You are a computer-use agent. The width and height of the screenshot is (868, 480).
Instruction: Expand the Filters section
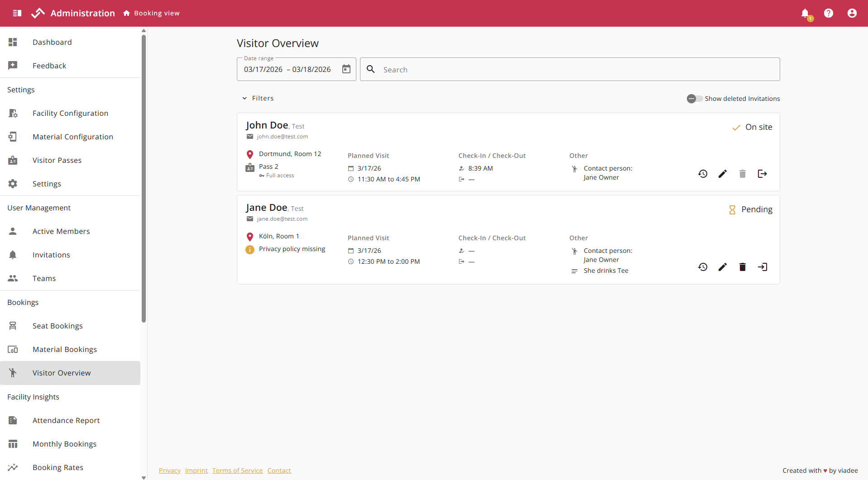[258, 98]
